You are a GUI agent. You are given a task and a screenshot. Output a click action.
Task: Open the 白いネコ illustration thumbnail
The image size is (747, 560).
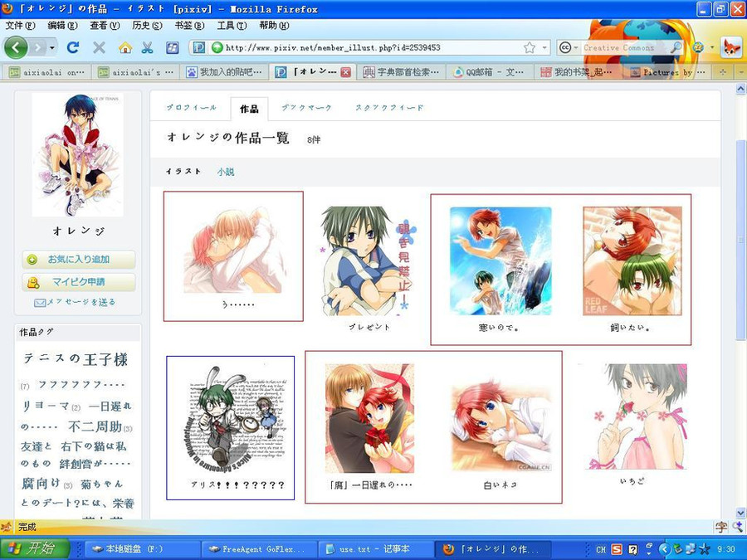click(500, 426)
